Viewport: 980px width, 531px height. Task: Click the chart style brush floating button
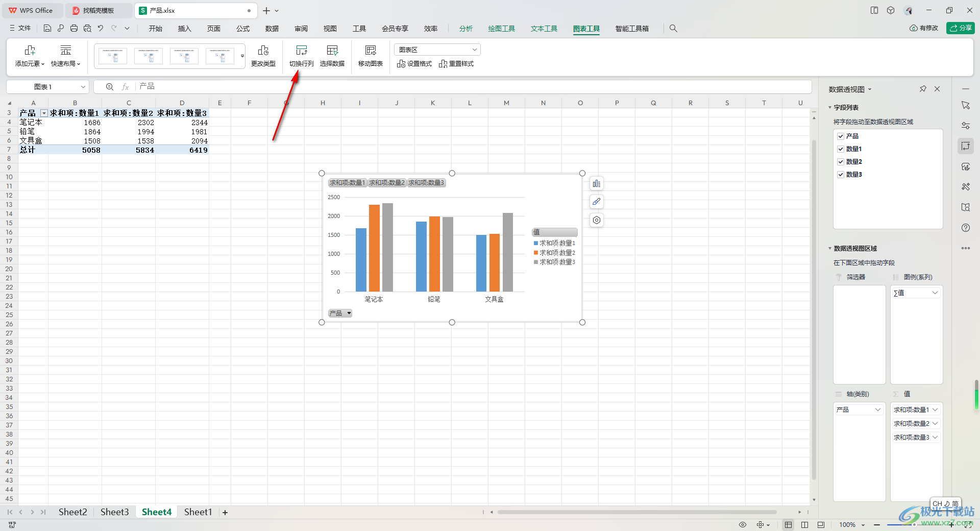click(x=597, y=202)
